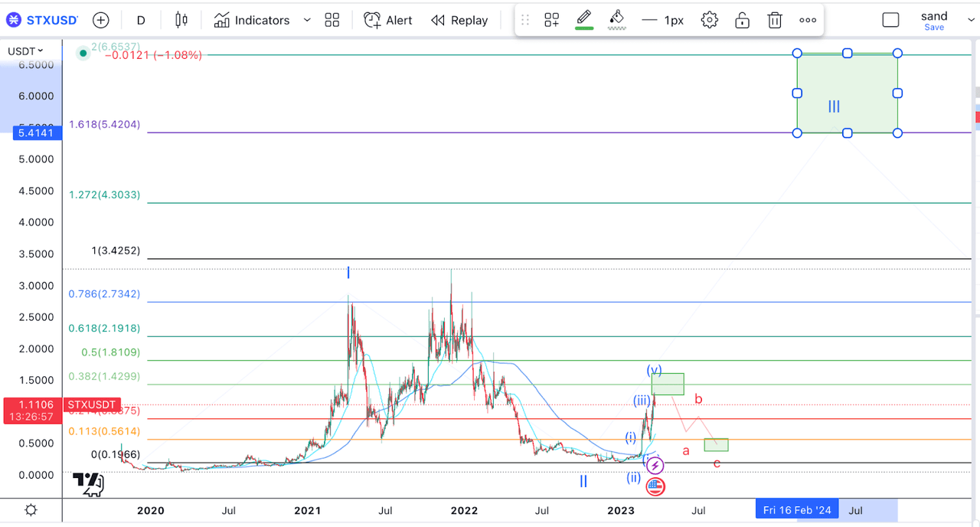Click the 2021 label on the time axis

307,510
